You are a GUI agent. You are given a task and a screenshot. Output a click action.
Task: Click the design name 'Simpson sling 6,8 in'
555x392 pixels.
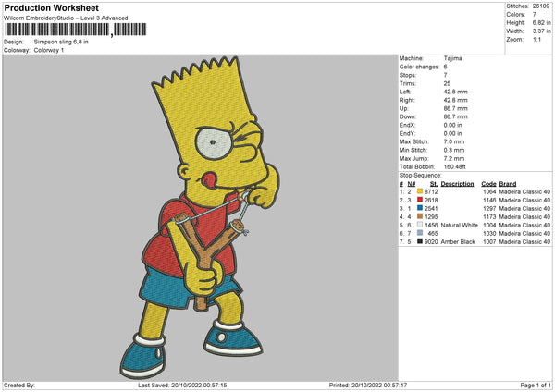[61, 42]
